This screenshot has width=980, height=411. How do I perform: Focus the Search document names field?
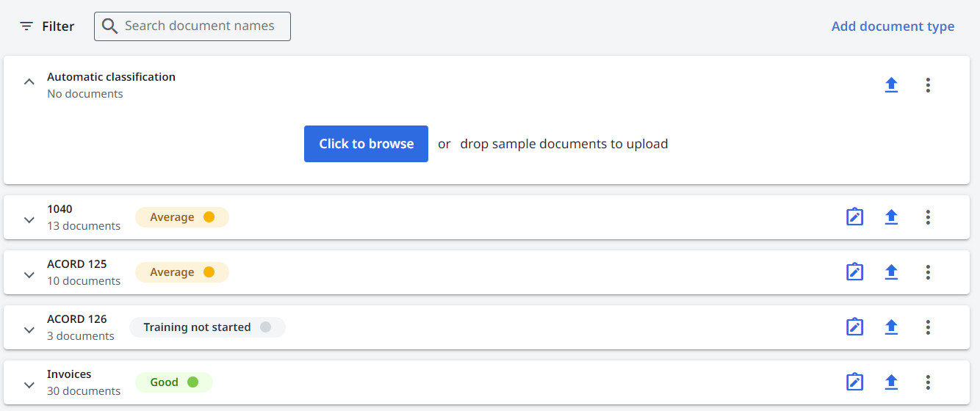[x=200, y=26]
